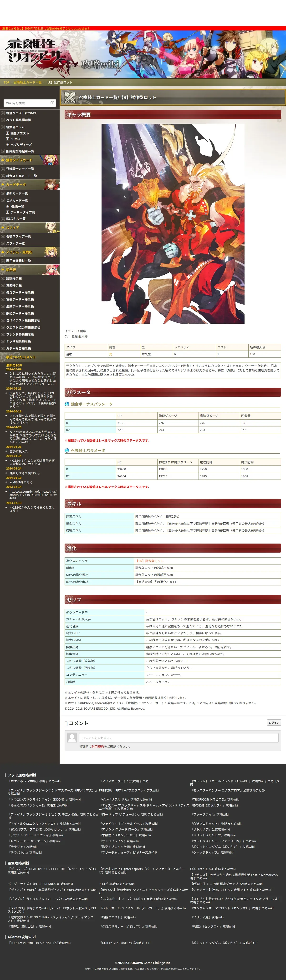Open 『LORD of VERMILION ARENA』公式攻略Wiki footer link
The height and width of the screenshot is (980, 286).
pyautogui.click(x=40, y=943)
